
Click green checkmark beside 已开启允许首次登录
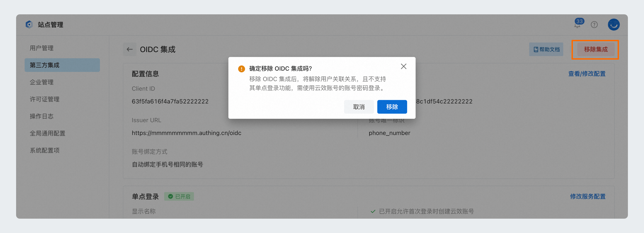tap(373, 211)
